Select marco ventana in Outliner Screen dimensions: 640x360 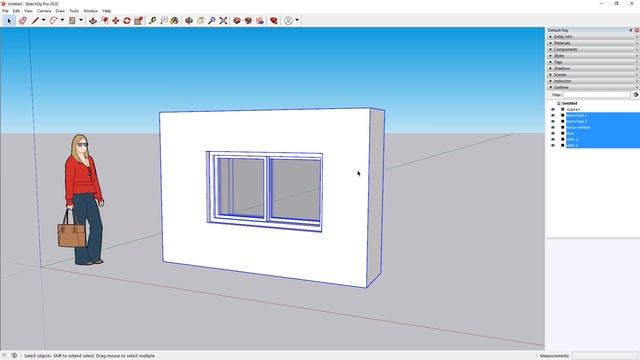pyautogui.click(x=578, y=127)
